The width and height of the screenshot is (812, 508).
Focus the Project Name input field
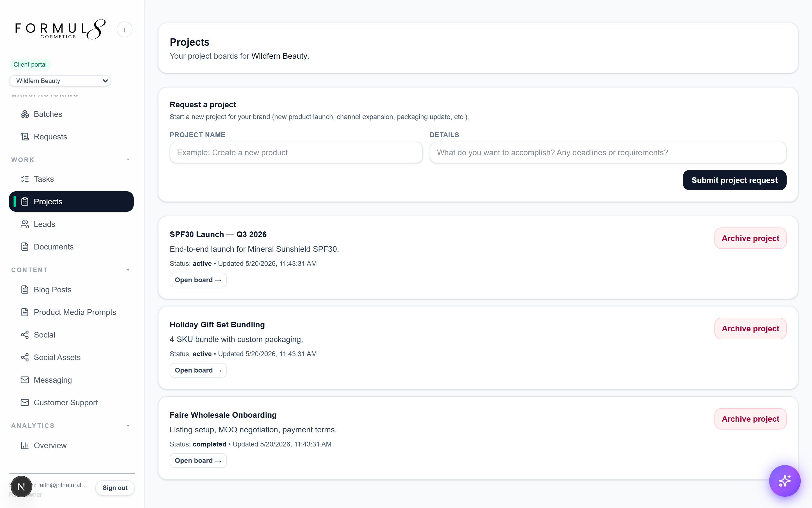tap(296, 152)
